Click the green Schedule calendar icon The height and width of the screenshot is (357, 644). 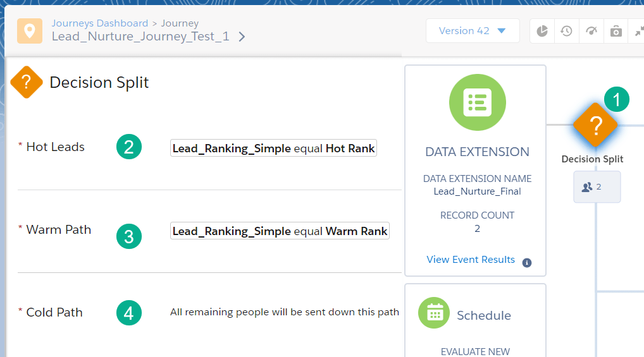click(434, 313)
